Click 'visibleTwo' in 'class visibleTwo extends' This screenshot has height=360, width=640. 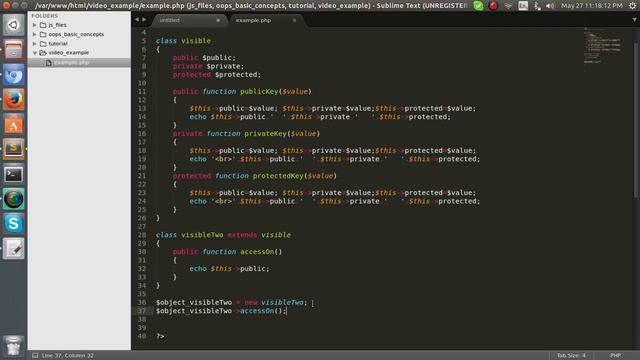[x=202, y=235]
